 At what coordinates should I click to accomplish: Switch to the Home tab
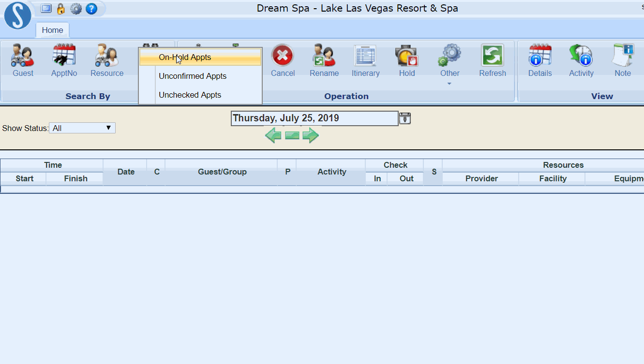click(x=52, y=29)
